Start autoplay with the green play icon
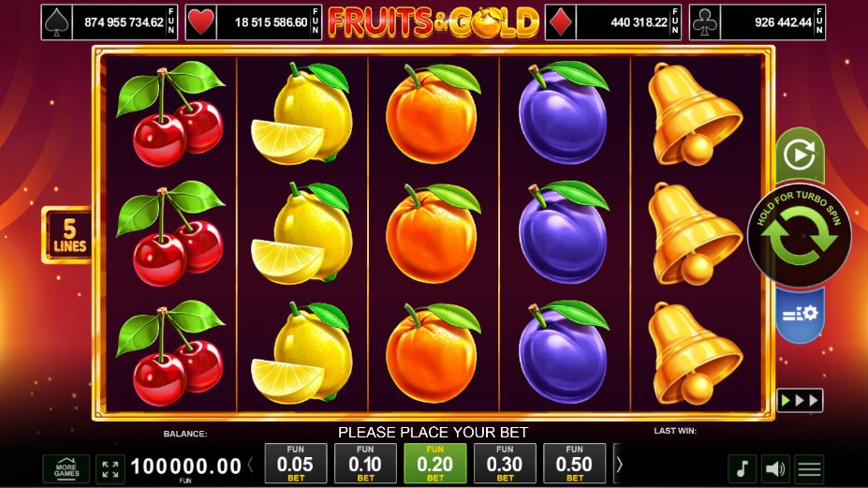The width and height of the screenshot is (868, 488). (800, 155)
